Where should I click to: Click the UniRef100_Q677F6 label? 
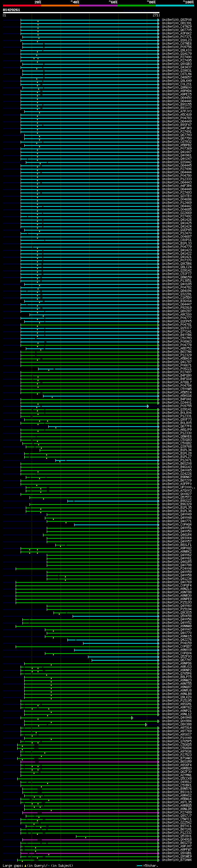(x=177, y=426)
